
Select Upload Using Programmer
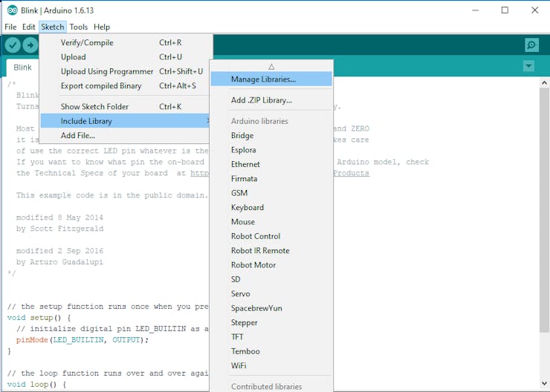pyautogui.click(x=125, y=71)
